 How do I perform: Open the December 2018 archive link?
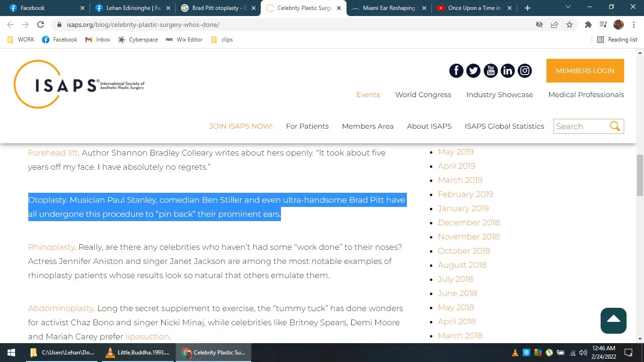[x=469, y=222]
